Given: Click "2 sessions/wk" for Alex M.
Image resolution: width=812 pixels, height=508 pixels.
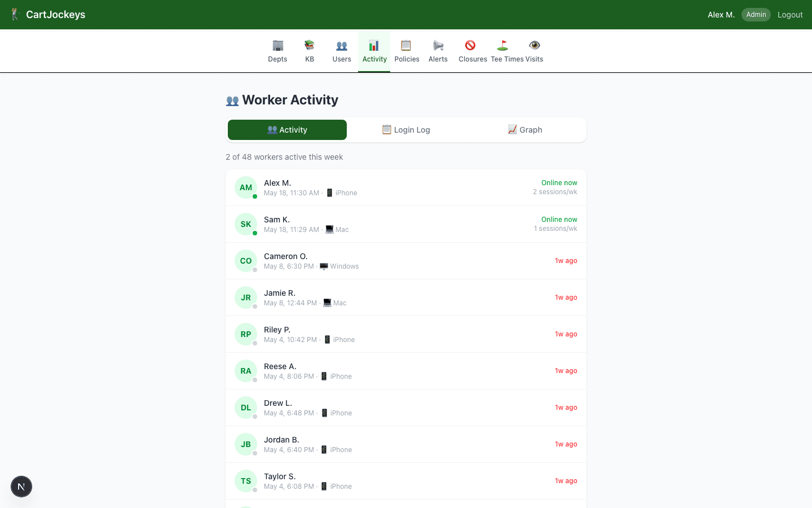Looking at the screenshot, I should pyautogui.click(x=555, y=192).
